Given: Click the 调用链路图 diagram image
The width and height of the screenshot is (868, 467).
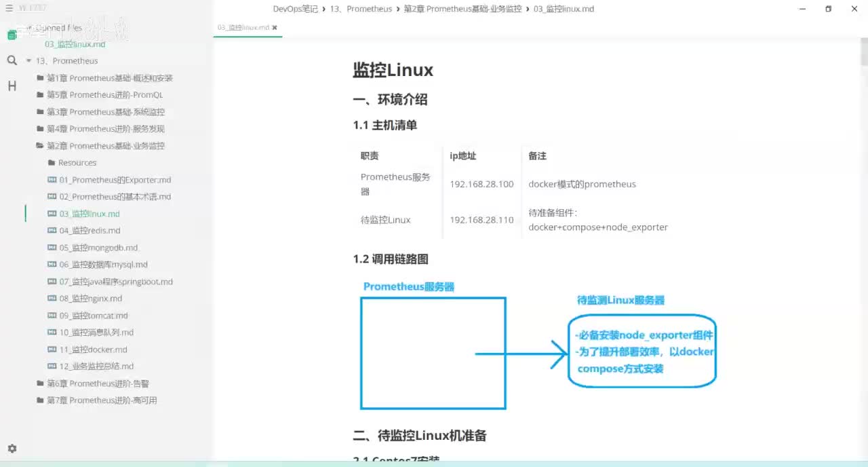Looking at the screenshot, I should tap(539, 345).
